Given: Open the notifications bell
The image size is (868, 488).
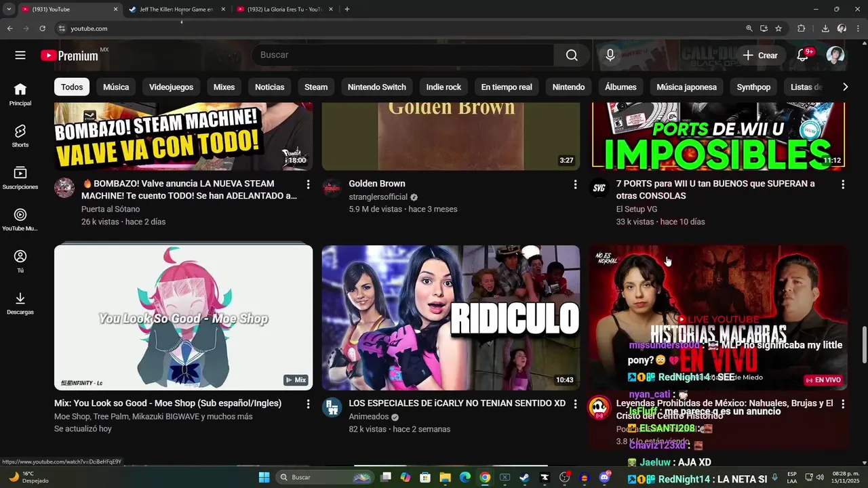Looking at the screenshot, I should pos(803,55).
